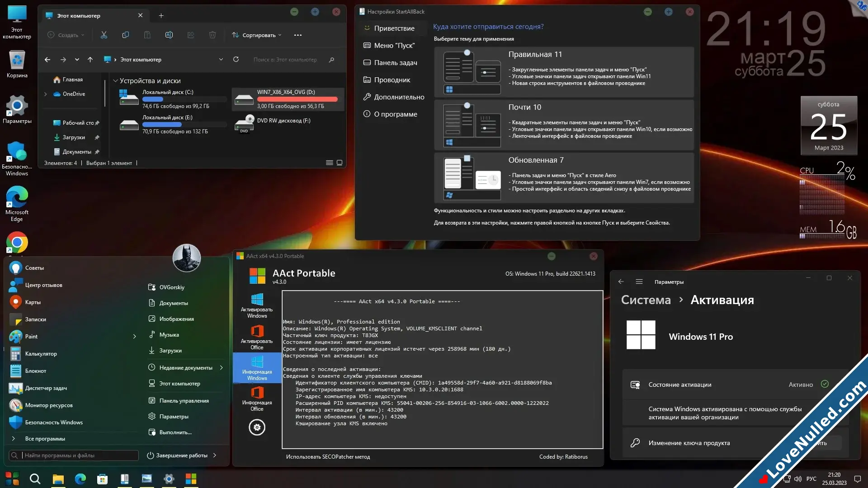This screenshot has width=868, height=488.
Task: Expand Paint submenu arrow in Start menu
Action: [134, 337]
